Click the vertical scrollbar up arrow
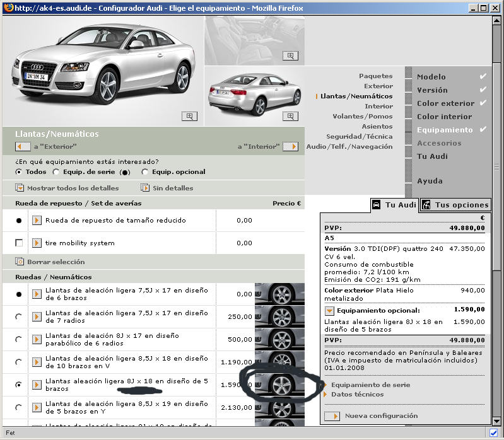Viewport: 504px width, 440px height. coord(496,20)
